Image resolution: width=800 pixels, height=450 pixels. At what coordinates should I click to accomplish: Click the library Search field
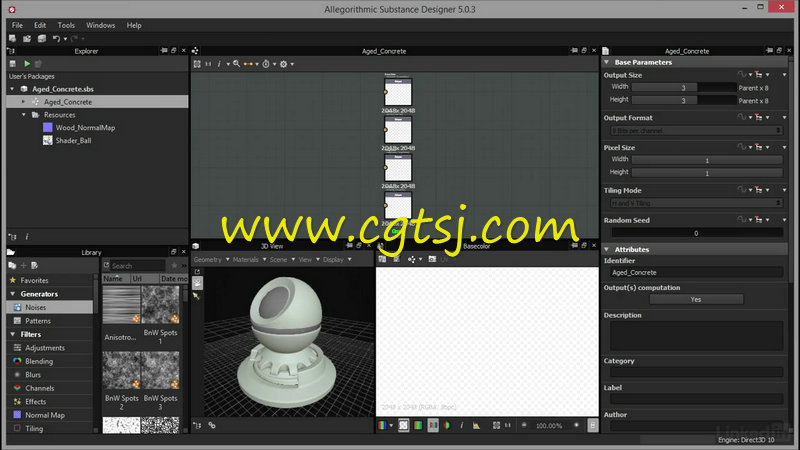click(x=138, y=266)
